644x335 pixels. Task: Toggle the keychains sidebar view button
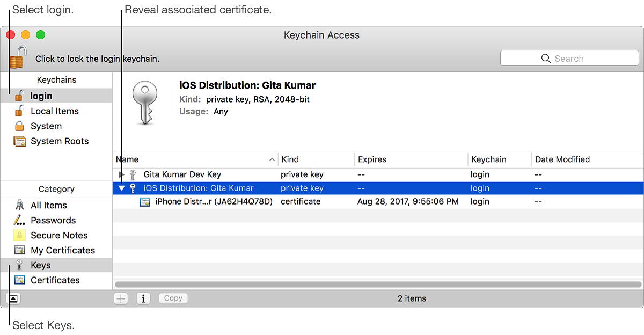(x=13, y=298)
